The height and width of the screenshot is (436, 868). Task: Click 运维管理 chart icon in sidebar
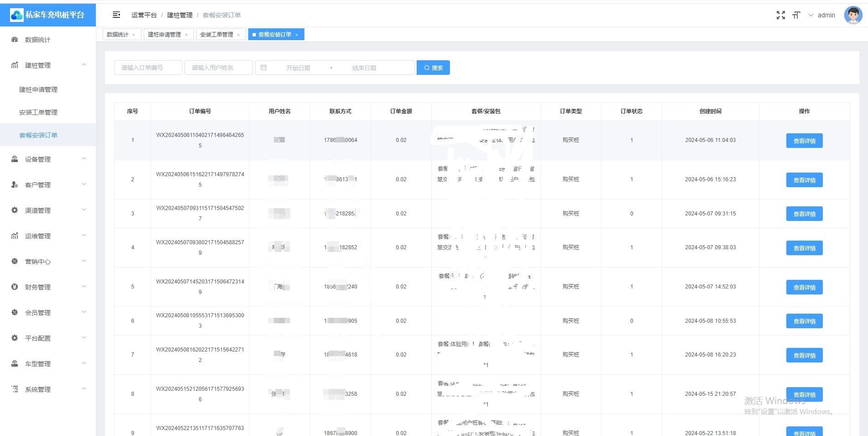pos(15,236)
